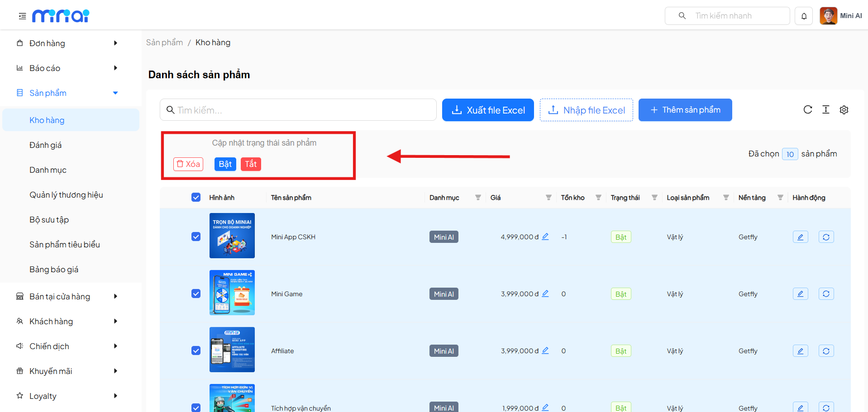Uncheck the Affiliate row checkbox
The image size is (868, 412).
(x=196, y=350)
